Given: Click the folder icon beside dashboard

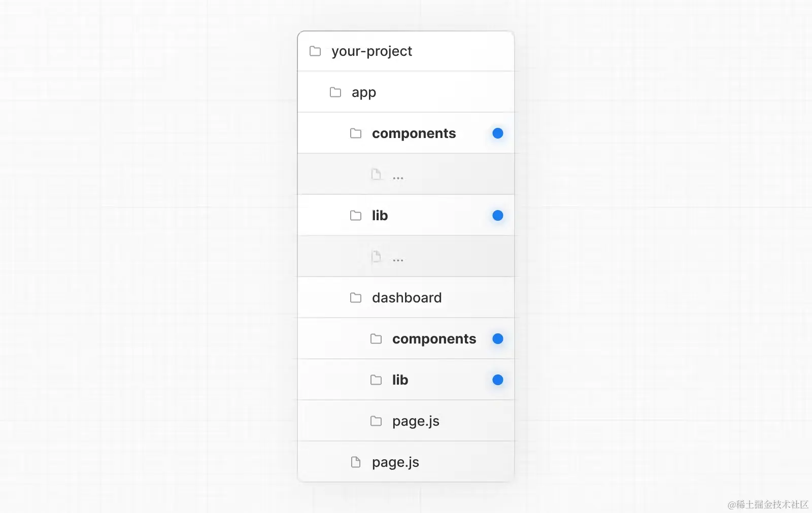Looking at the screenshot, I should point(356,298).
